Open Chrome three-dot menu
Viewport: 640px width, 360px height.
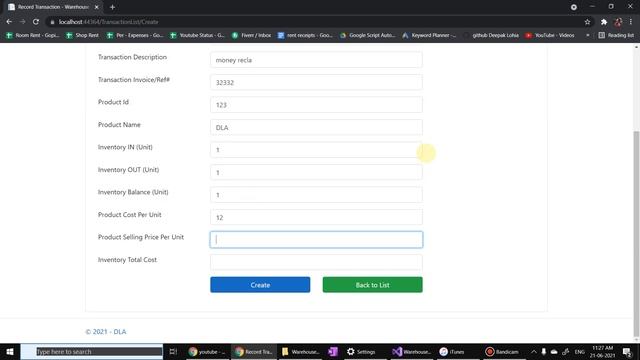pos(631,22)
